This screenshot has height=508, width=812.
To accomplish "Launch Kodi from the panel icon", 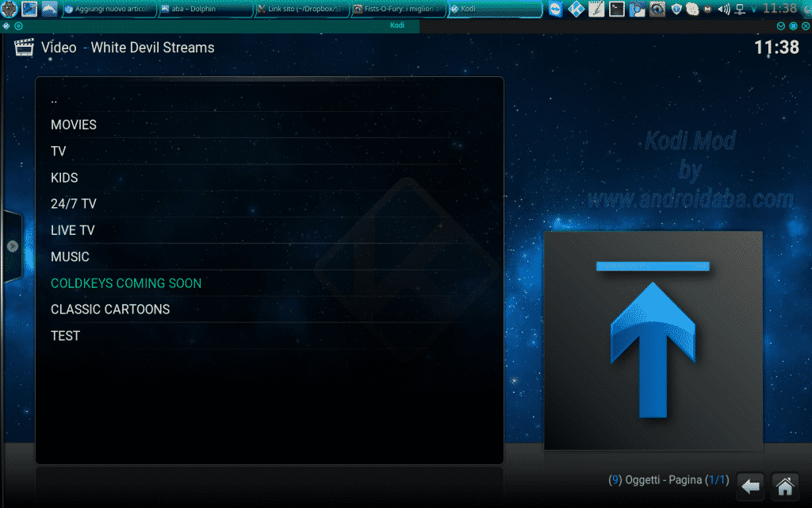I will pyautogui.click(x=576, y=9).
